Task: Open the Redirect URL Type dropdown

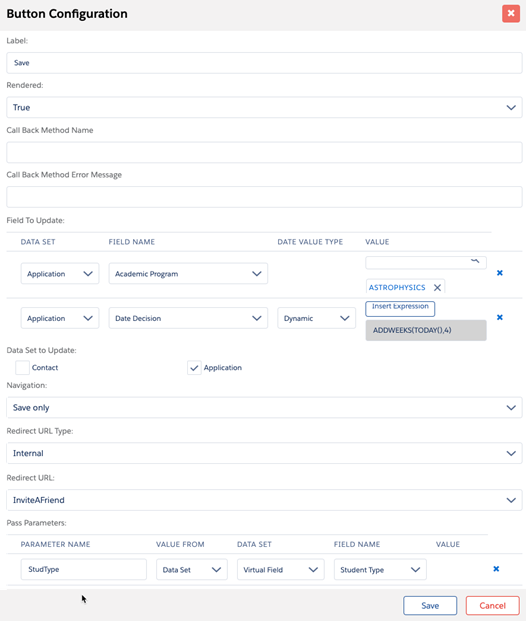Action: [x=264, y=453]
